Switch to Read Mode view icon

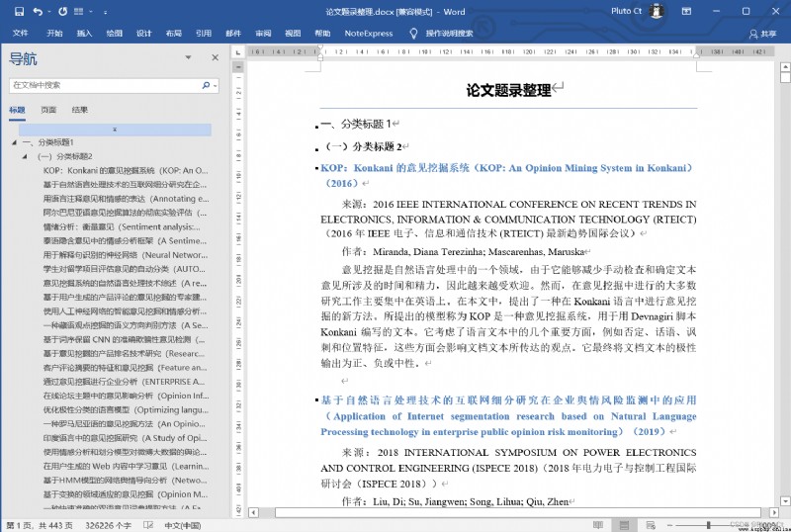598,525
